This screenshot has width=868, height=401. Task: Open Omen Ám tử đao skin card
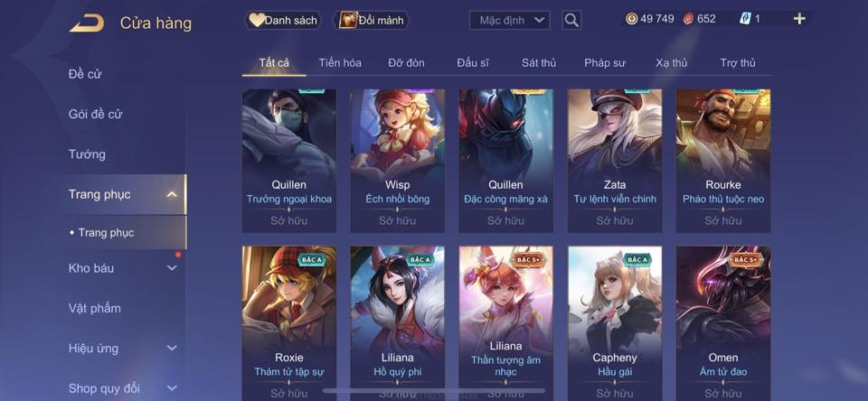723,323
